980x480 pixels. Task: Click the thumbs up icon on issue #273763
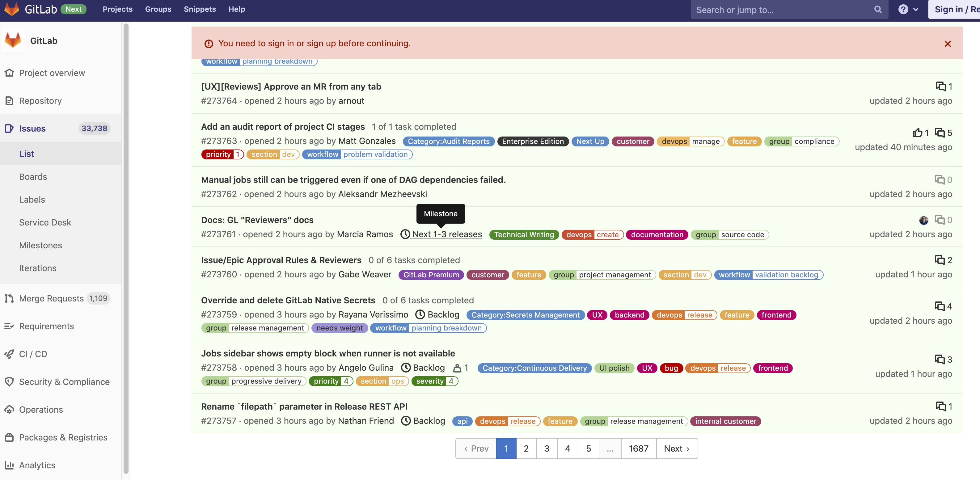point(917,133)
